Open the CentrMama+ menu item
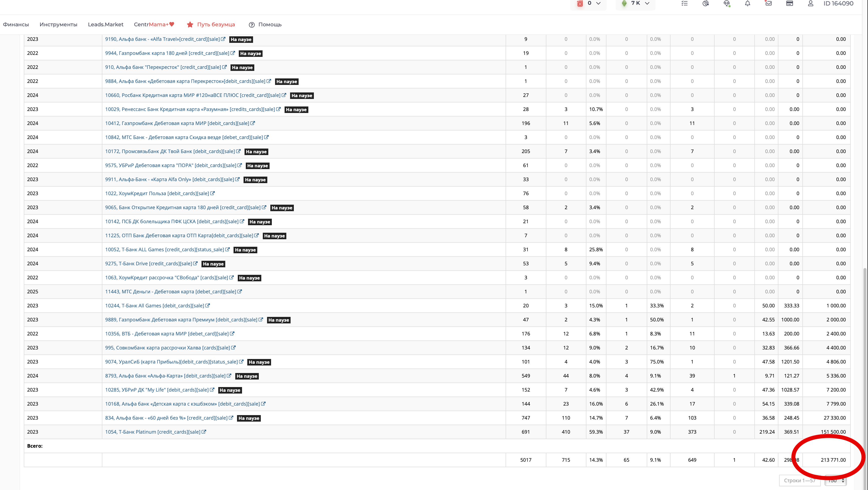Viewport: 868px width, 490px height. pos(154,24)
